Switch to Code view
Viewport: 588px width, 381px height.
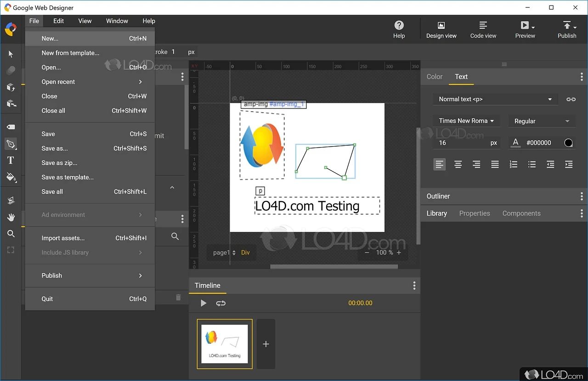pyautogui.click(x=483, y=29)
